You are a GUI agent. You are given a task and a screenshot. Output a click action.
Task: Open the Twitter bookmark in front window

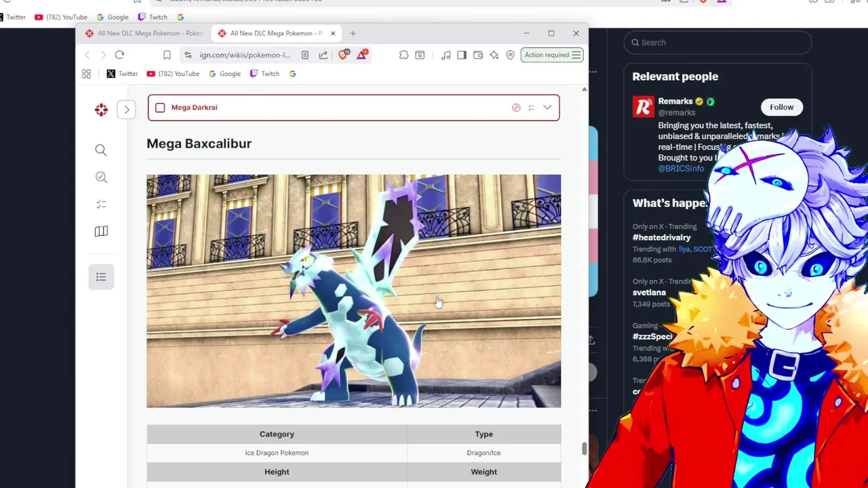point(122,74)
